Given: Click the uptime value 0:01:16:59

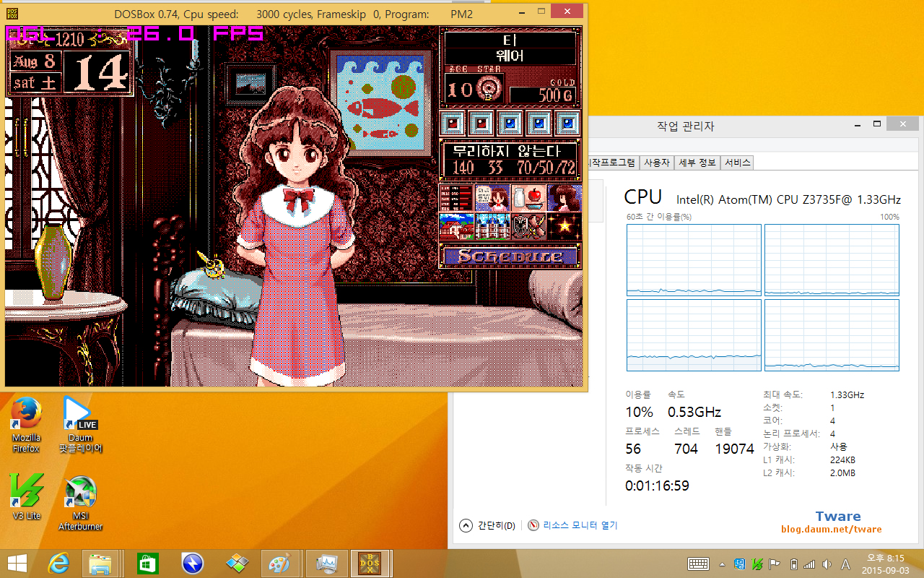Looking at the screenshot, I should (x=657, y=486).
